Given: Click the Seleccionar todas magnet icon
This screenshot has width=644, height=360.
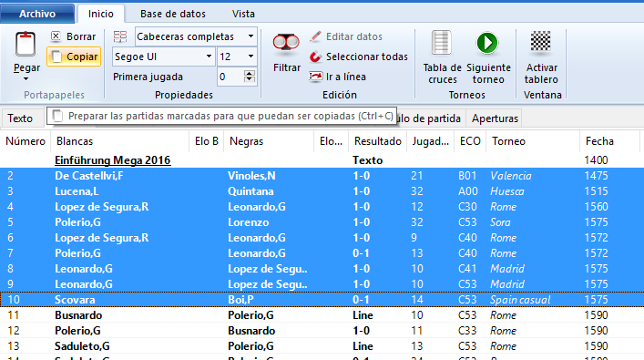Looking at the screenshot, I should coord(315,57).
